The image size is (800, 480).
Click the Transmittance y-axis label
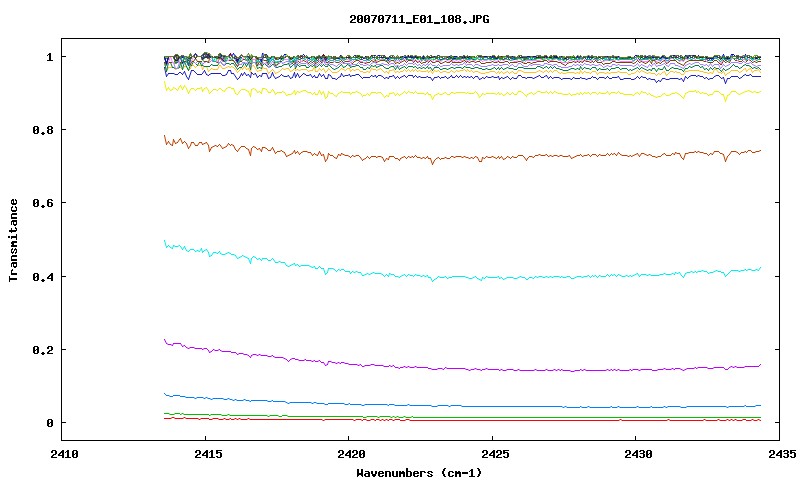(13, 240)
